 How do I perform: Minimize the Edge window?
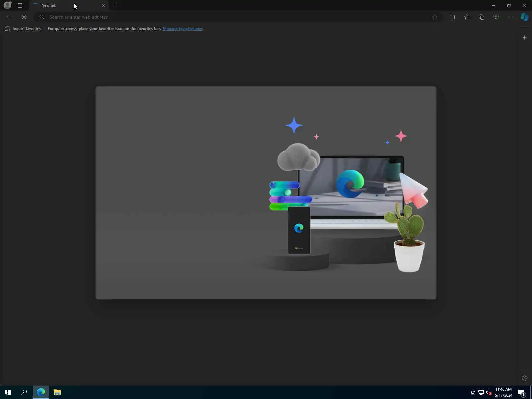pyautogui.click(x=494, y=5)
